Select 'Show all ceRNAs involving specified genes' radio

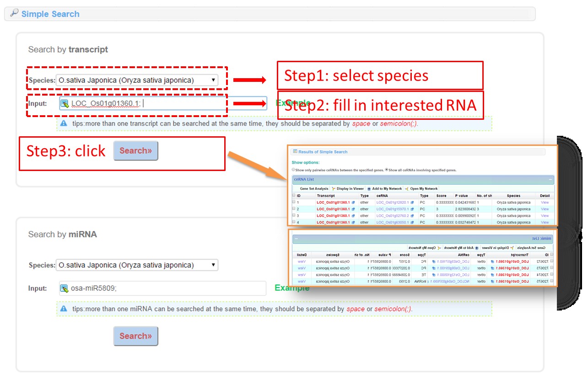387,170
